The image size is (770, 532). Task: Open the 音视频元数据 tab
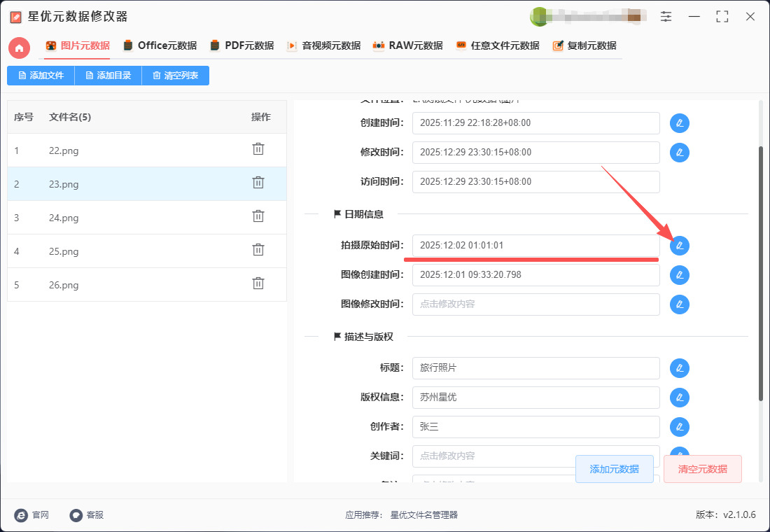click(323, 45)
